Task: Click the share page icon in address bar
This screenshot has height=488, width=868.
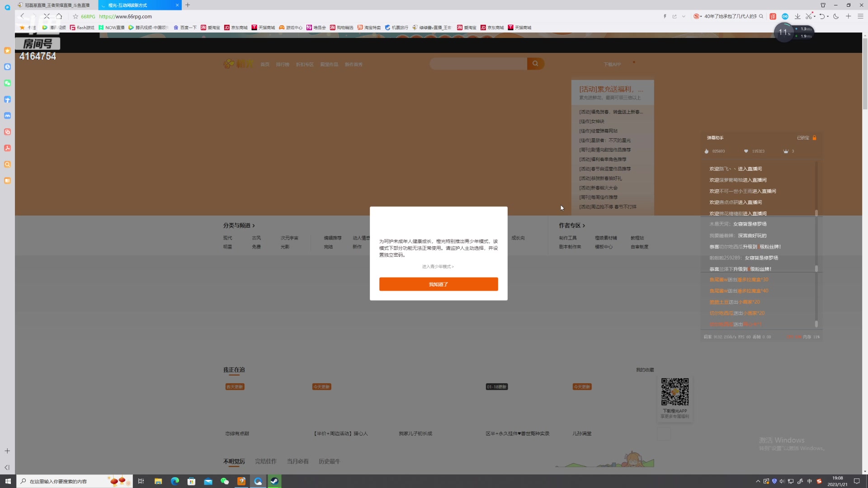Action: pos(675,16)
